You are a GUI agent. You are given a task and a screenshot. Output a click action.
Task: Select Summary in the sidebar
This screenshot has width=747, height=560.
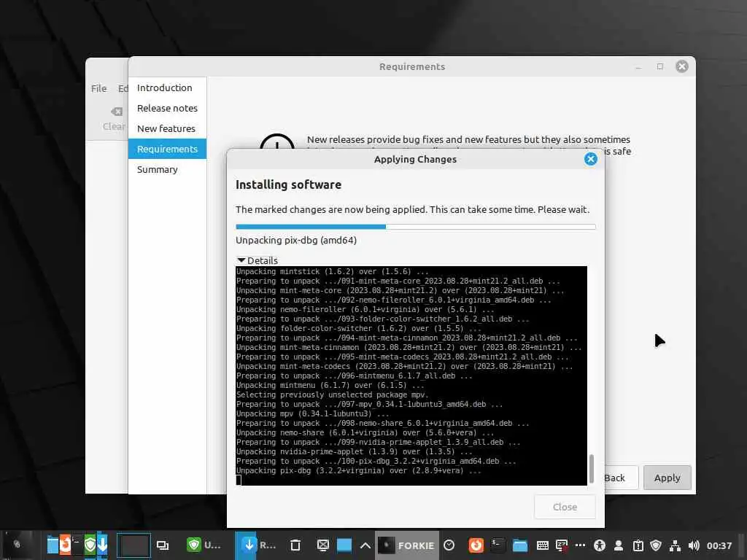[167, 169]
